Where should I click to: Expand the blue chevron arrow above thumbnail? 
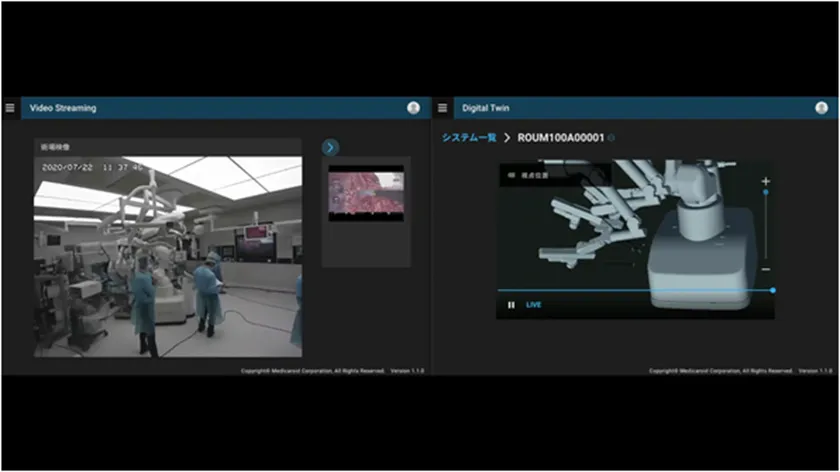point(331,147)
